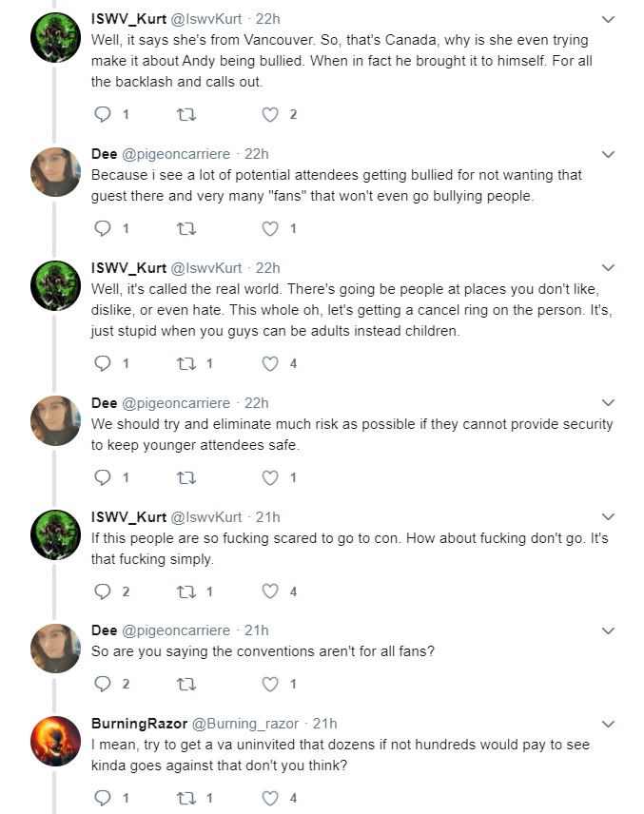644x814 pixels.
Task: Retweet Dee's tweet about potential attendees bullied
Action: tap(185, 228)
